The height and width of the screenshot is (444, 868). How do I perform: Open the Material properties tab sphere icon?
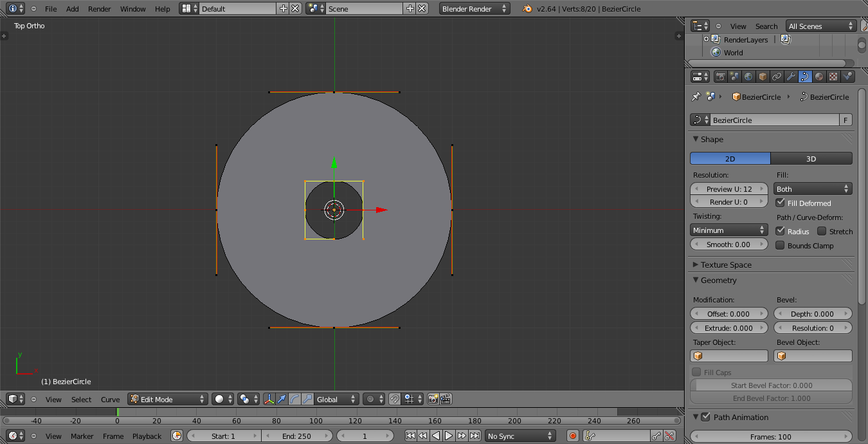pos(820,77)
